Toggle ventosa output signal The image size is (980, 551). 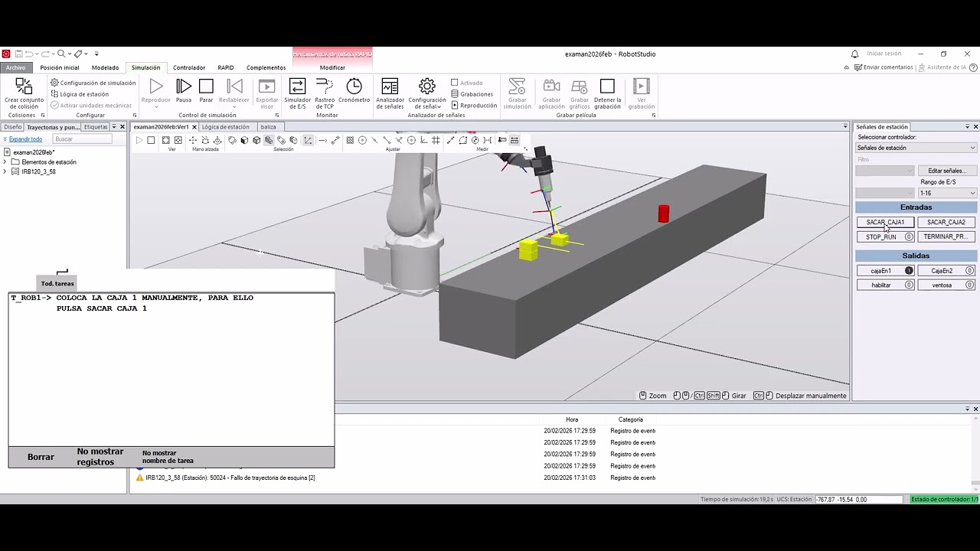pyautogui.click(x=946, y=285)
